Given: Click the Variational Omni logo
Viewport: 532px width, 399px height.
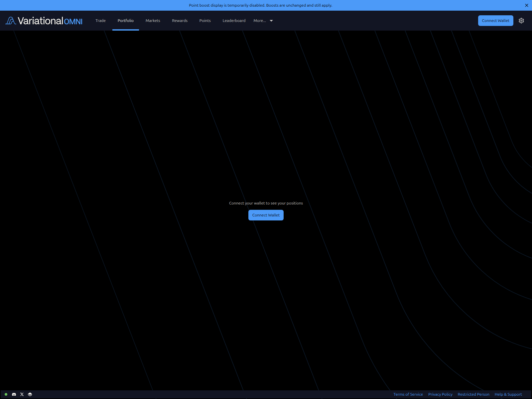Looking at the screenshot, I should coord(43,20).
